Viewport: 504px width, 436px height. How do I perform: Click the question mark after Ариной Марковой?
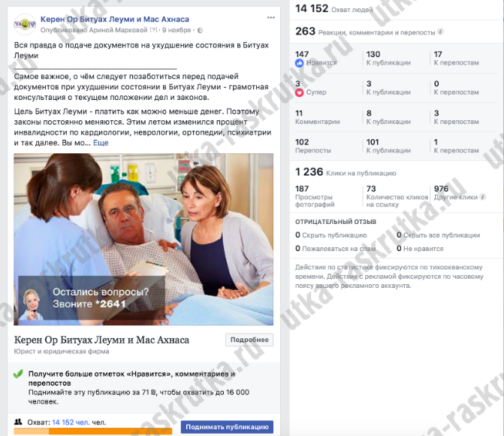[154, 30]
